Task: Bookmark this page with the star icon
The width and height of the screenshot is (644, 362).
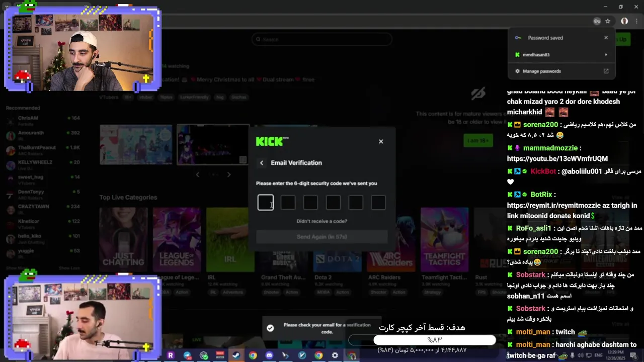Action: tap(608, 21)
